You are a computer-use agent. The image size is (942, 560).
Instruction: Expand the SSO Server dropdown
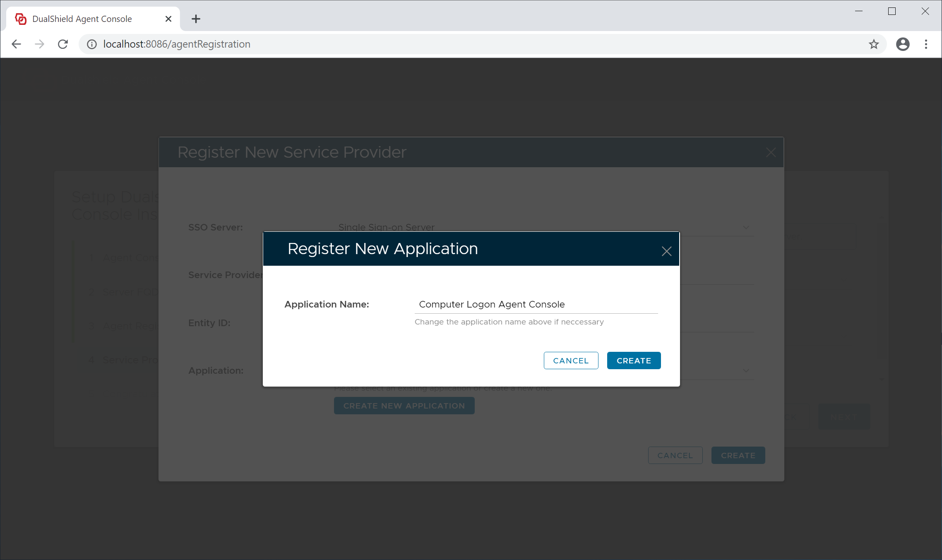[746, 227]
